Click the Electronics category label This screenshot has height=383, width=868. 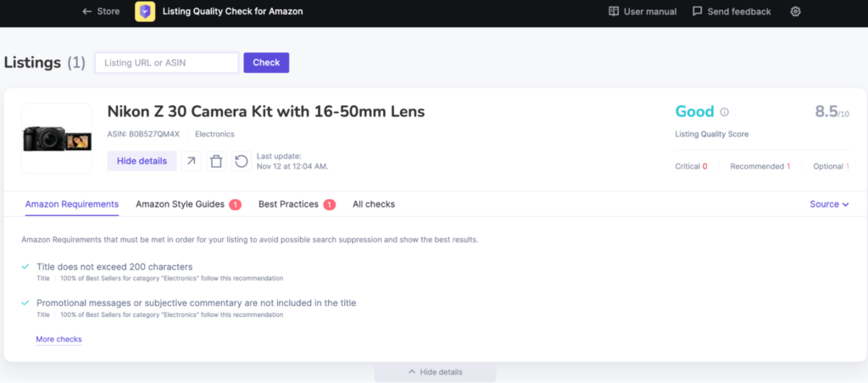coord(214,134)
